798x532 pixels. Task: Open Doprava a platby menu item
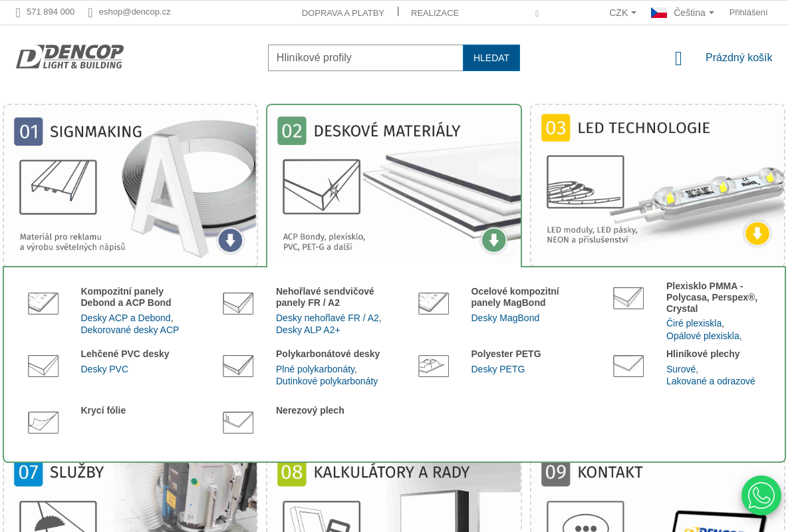coord(343,13)
